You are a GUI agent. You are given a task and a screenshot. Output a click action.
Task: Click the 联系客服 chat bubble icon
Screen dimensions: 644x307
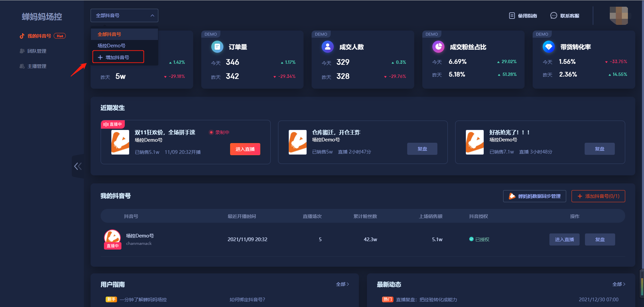[554, 15]
